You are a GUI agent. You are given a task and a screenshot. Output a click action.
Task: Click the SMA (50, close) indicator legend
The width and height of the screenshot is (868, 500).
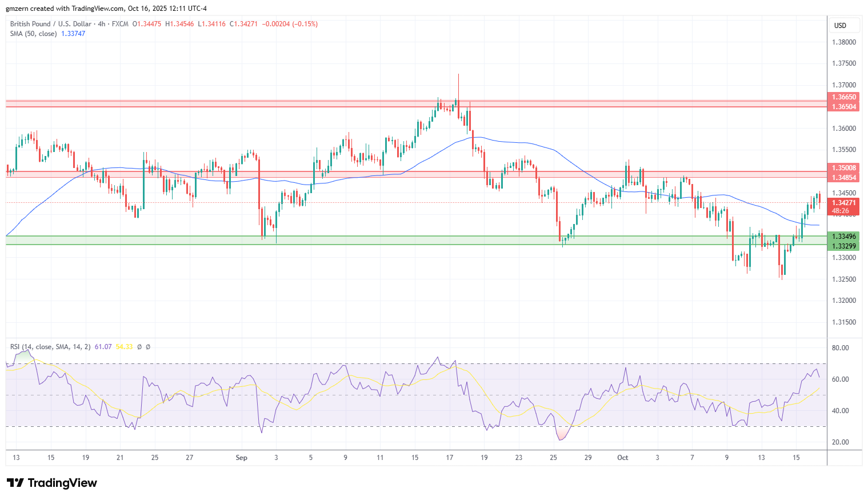[x=33, y=34]
